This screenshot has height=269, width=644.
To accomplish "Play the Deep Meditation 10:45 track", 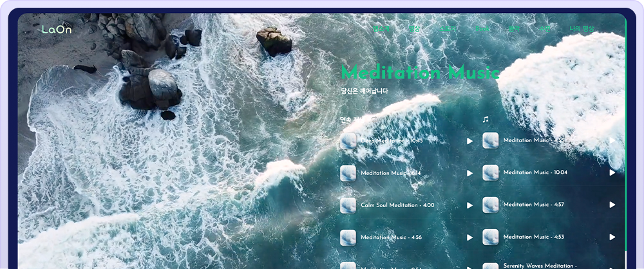I will point(469,141).
